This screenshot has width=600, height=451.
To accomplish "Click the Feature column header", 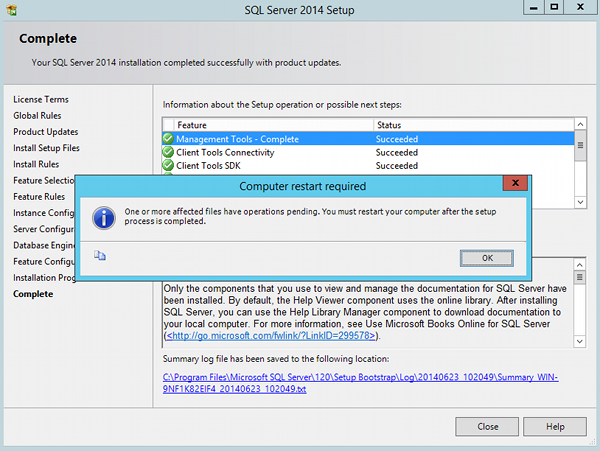I will (x=274, y=125).
